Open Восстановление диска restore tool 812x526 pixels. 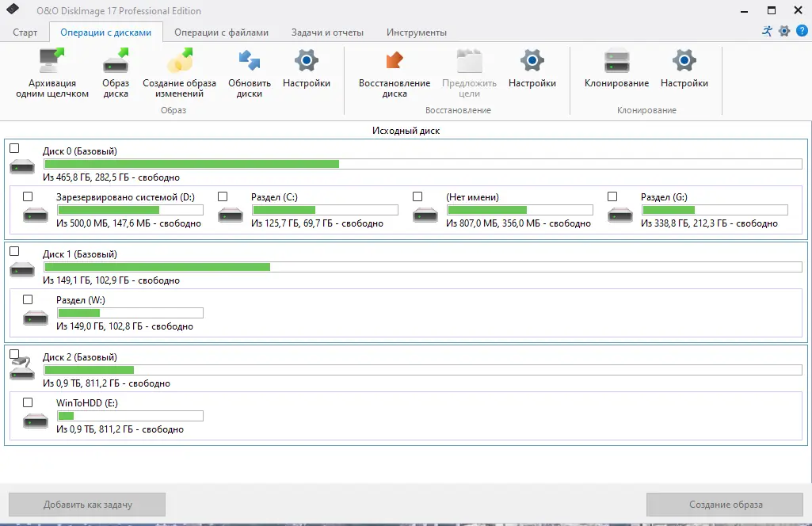[x=395, y=73]
